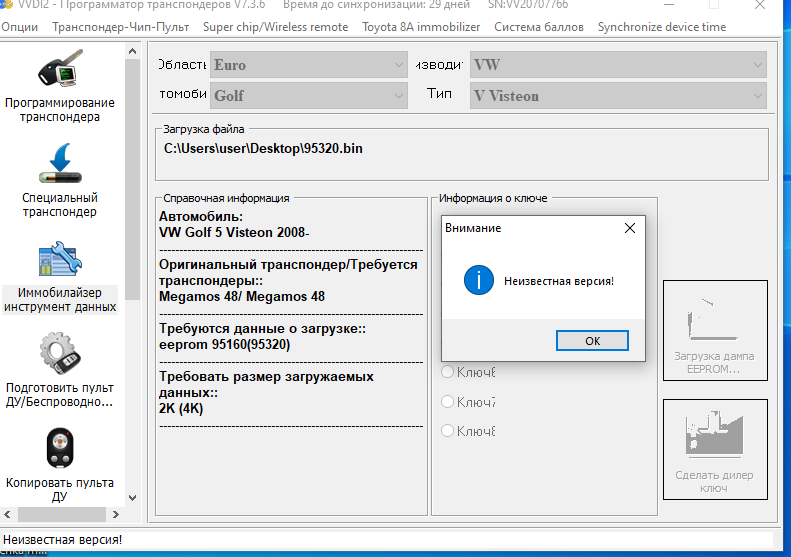Close the Внимание warning dialog
This screenshot has height=557, width=791.
pos(629,228)
